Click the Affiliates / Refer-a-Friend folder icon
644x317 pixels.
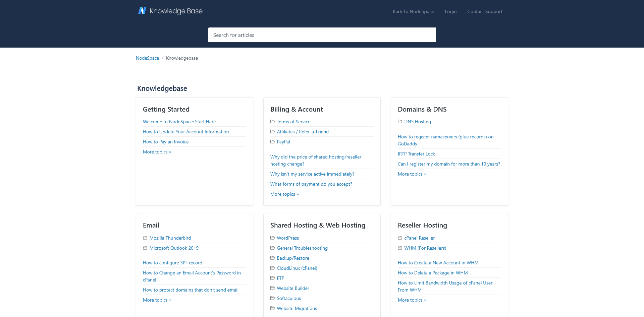pos(272,132)
